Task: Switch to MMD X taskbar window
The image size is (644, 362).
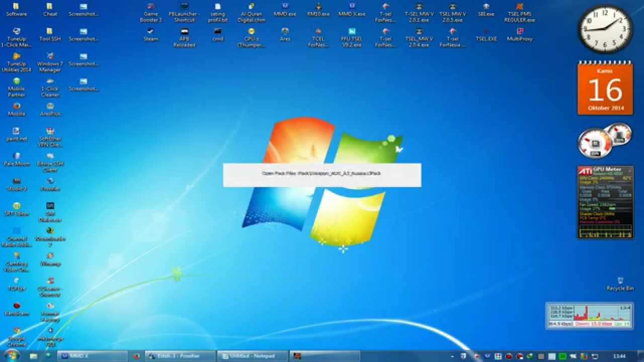Action: click(93, 356)
